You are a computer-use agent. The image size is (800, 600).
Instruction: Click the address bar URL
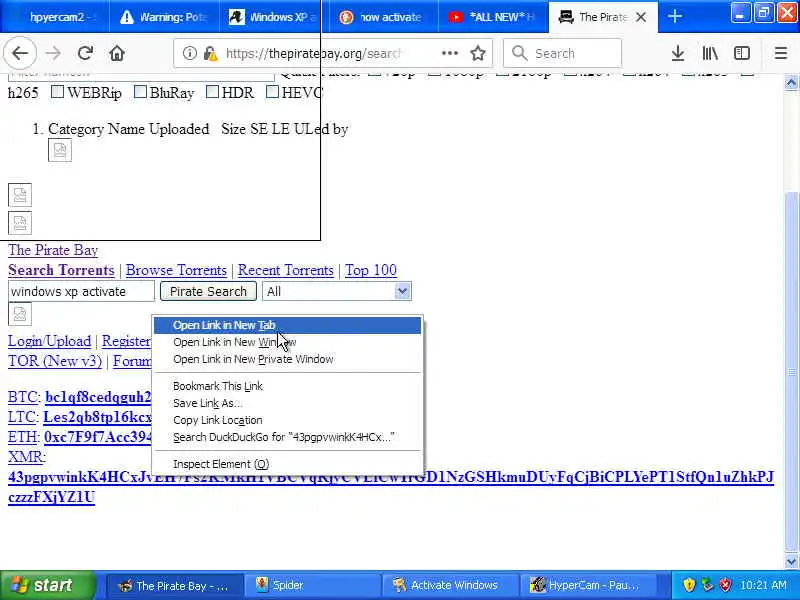(313, 53)
